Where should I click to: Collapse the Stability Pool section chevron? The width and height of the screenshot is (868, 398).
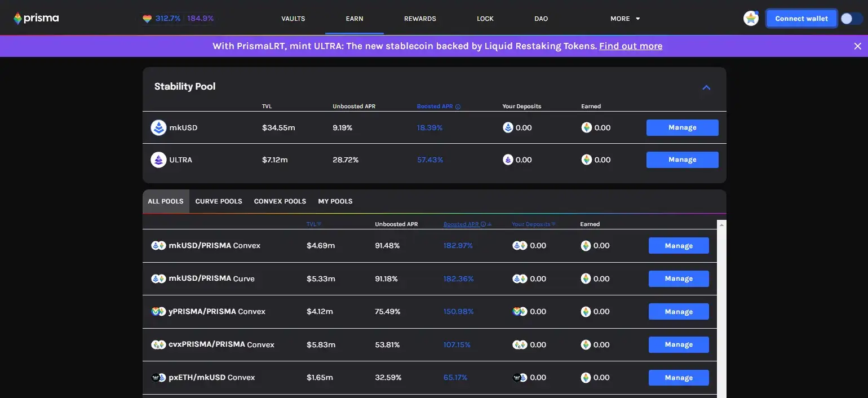706,87
